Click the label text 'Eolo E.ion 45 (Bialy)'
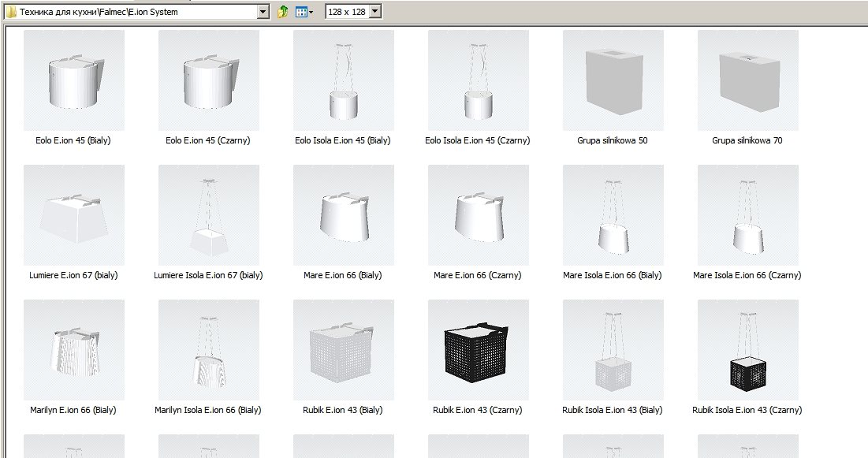This screenshot has height=458, width=868. point(73,140)
